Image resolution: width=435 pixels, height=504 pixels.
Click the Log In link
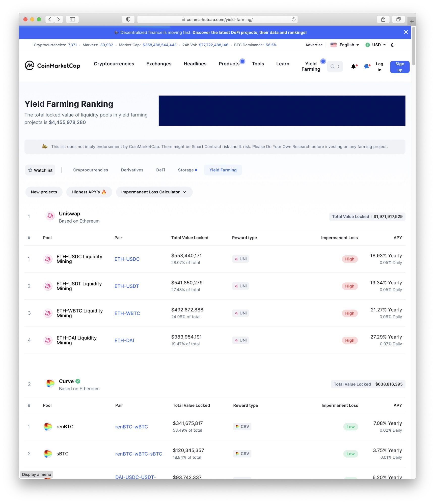click(x=379, y=67)
